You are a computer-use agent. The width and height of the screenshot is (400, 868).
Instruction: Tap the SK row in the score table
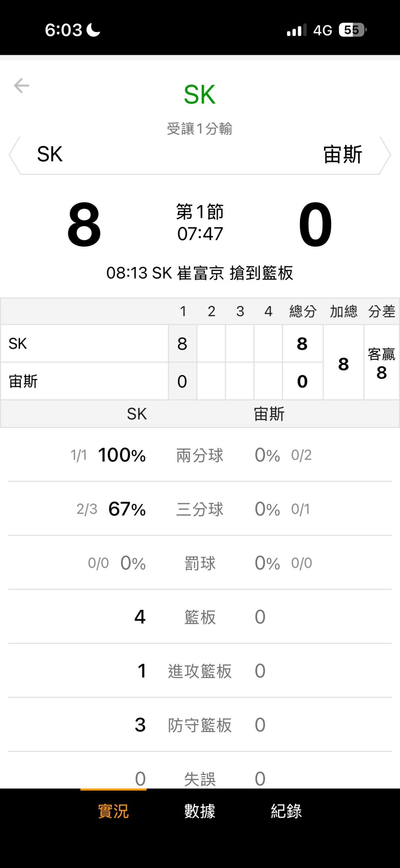tap(84, 344)
